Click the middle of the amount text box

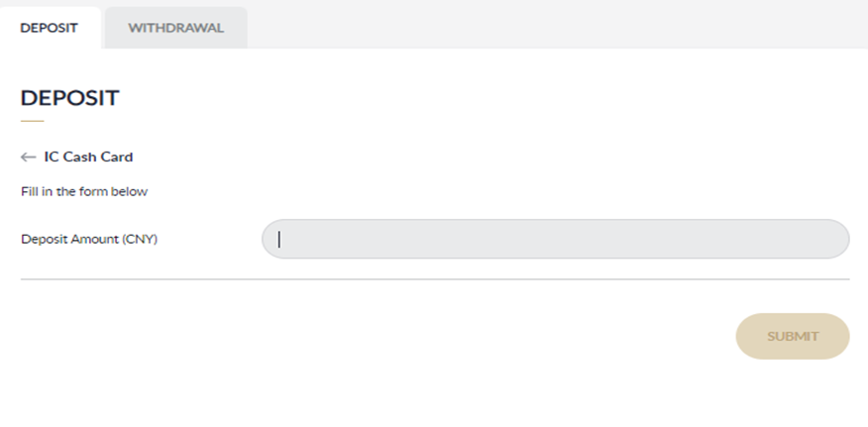555,239
